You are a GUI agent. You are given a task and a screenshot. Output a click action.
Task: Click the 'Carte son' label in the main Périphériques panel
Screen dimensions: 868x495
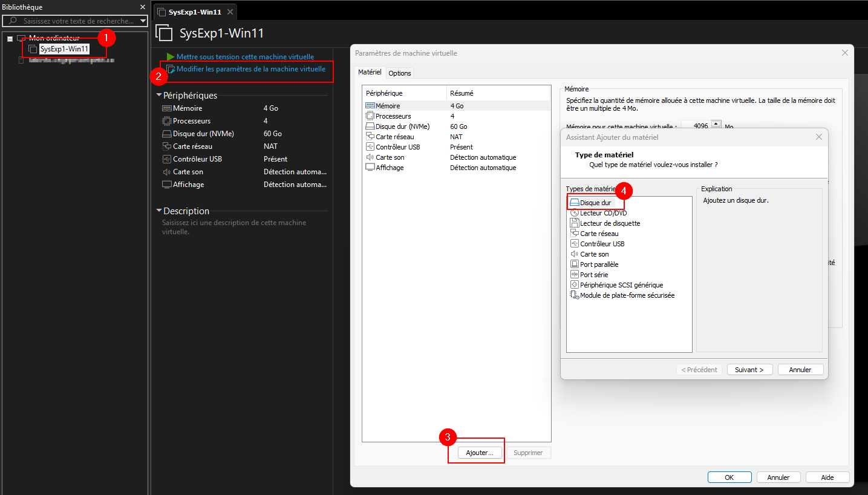point(188,172)
